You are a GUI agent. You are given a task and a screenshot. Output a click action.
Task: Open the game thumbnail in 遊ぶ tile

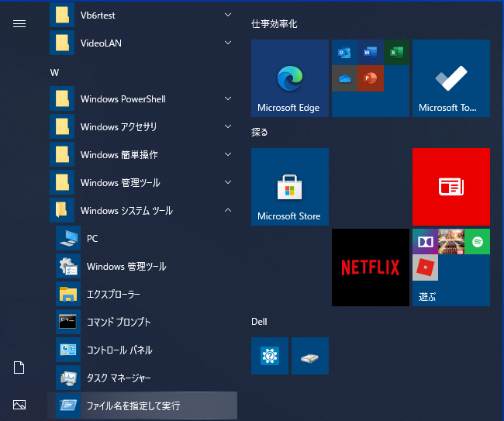(x=451, y=242)
